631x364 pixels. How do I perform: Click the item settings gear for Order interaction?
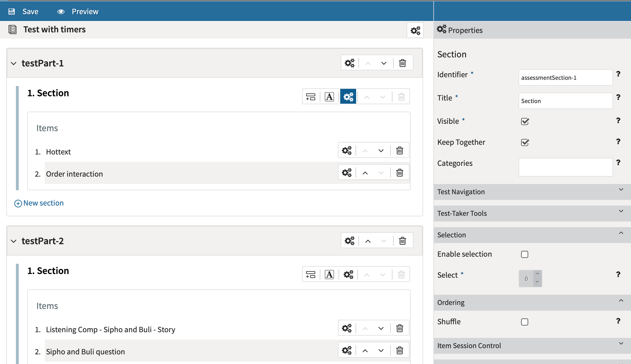[347, 173]
